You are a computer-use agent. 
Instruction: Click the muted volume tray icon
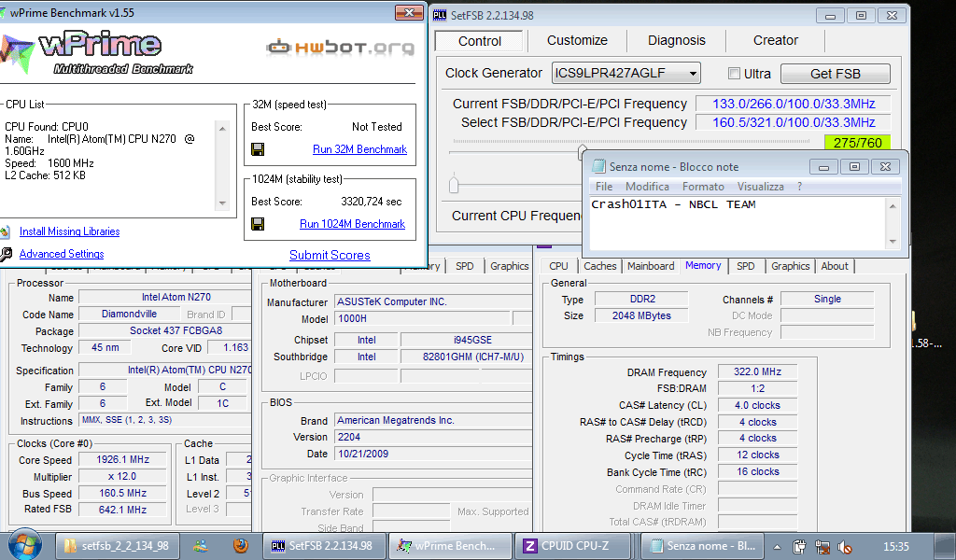[x=844, y=547]
